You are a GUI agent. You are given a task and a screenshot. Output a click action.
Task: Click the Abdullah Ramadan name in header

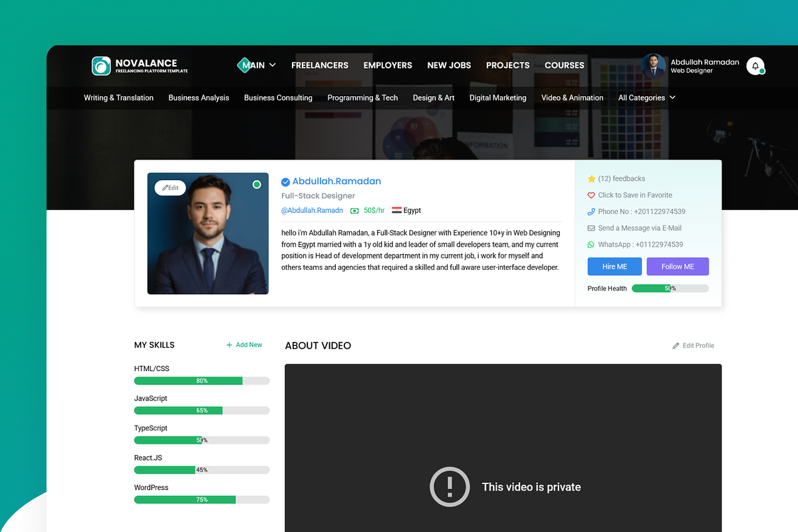pos(705,62)
